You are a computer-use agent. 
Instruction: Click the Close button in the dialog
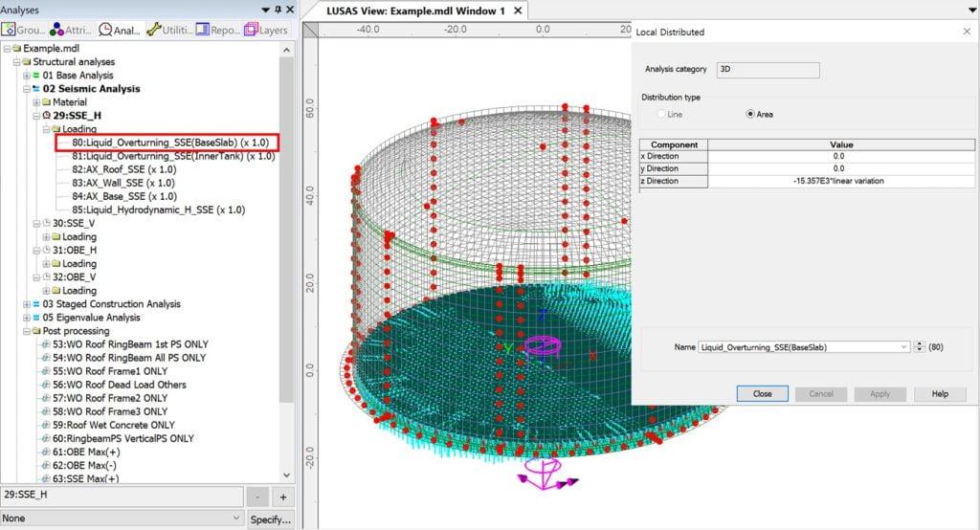(x=762, y=393)
